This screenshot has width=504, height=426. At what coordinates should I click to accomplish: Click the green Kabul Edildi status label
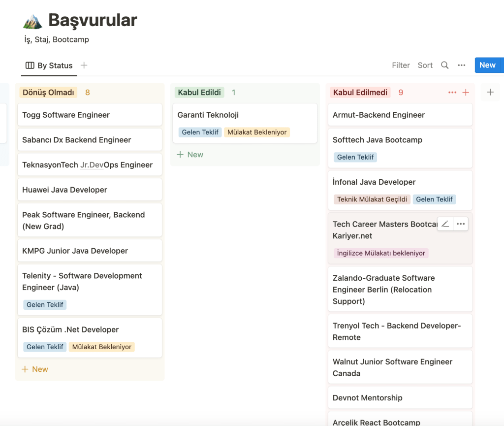tap(199, 92)
